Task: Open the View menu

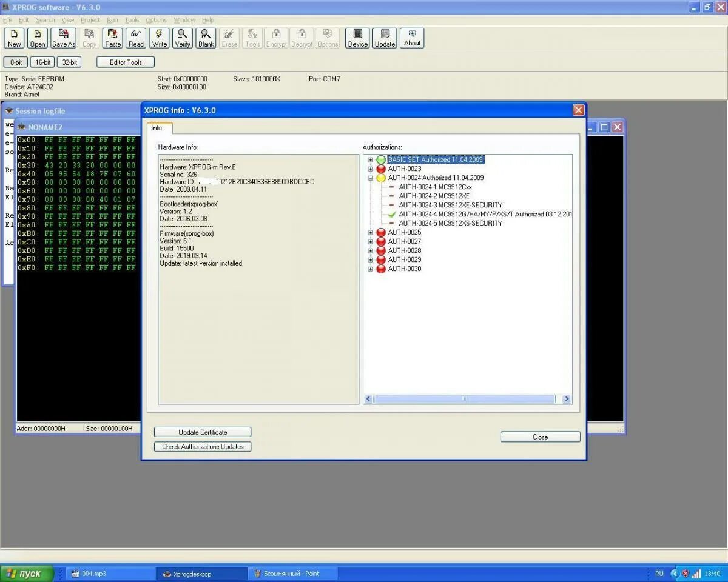Action: click(68, 20)
